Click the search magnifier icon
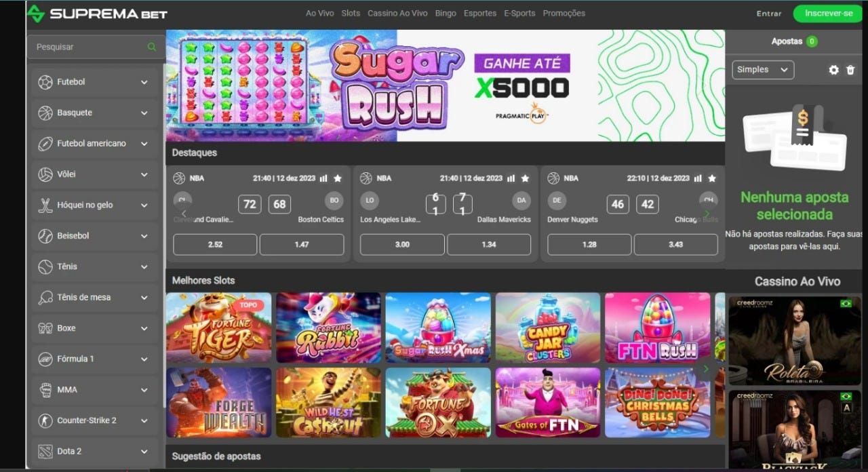Viewport: 868px width, 472px height. [x=151, y=47]
